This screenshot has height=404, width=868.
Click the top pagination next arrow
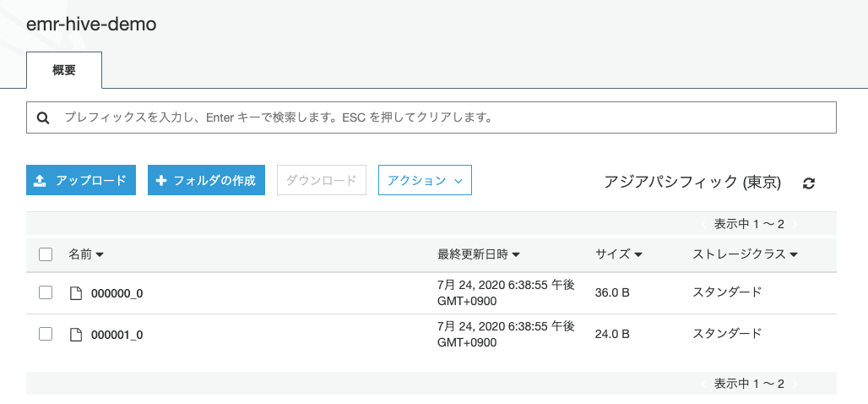point(795,225)
